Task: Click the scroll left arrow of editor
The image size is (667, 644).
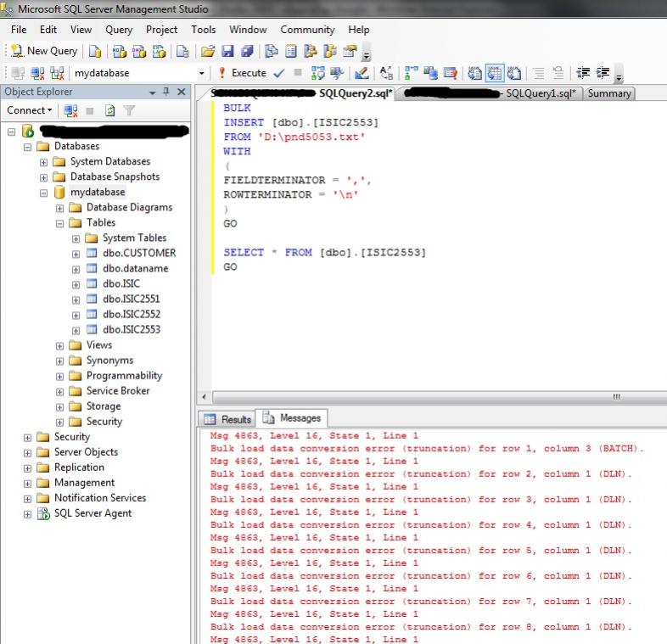Action: tap(205, 397)
